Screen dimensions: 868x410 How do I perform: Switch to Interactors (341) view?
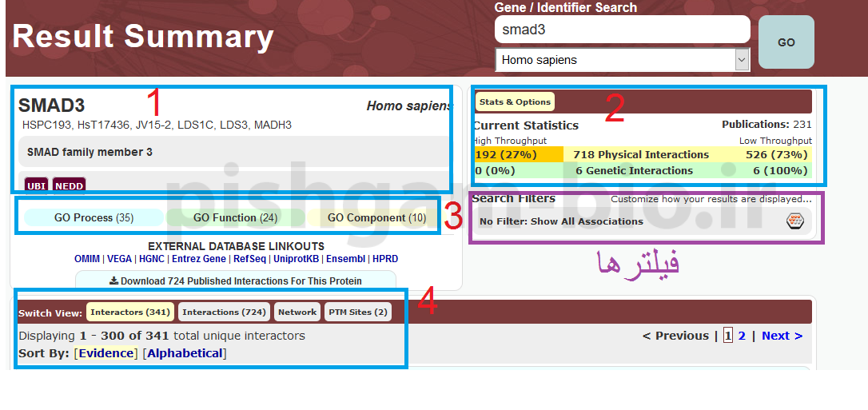[129, 312]
